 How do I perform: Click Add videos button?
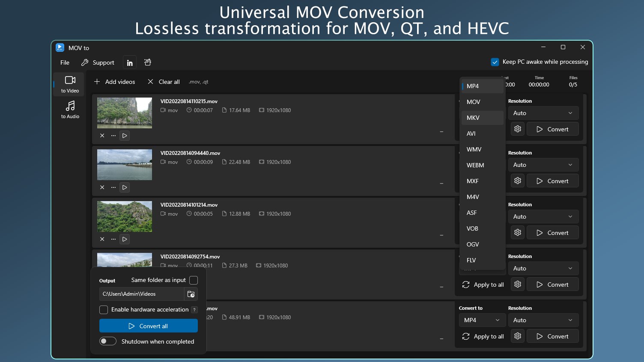click(x=115, y=82)
